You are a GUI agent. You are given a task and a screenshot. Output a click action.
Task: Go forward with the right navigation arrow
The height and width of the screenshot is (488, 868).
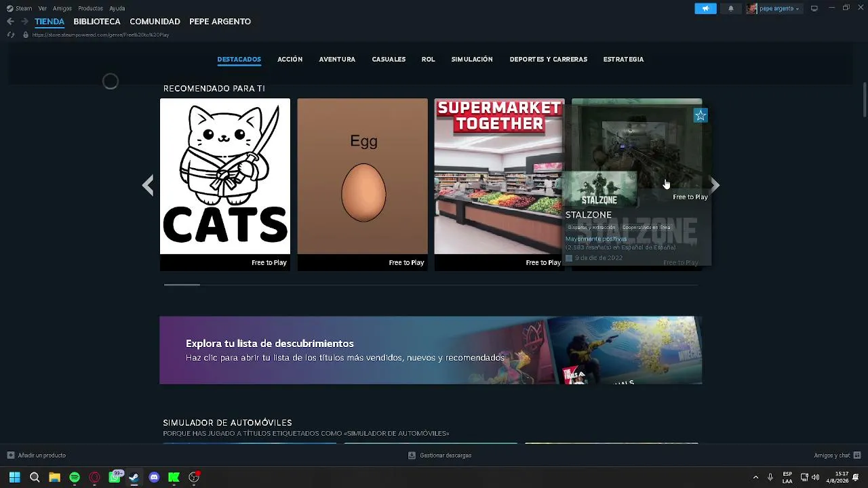coord(24,22)
